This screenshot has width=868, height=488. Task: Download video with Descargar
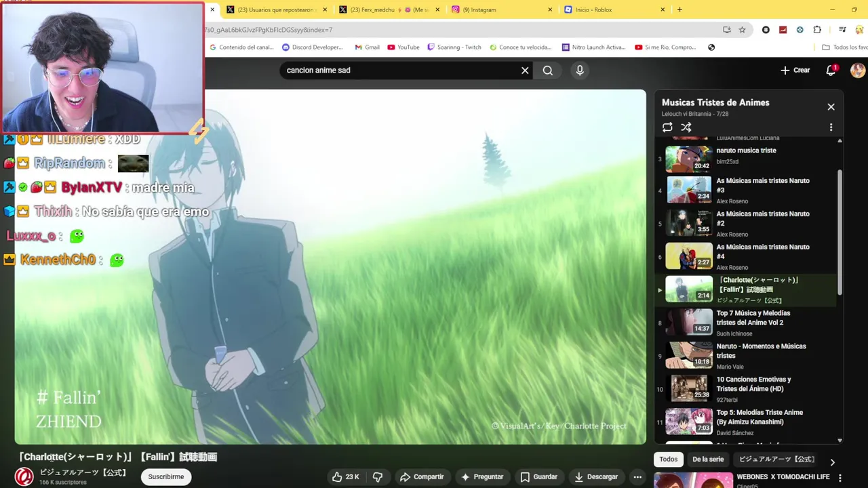(596, 477)
